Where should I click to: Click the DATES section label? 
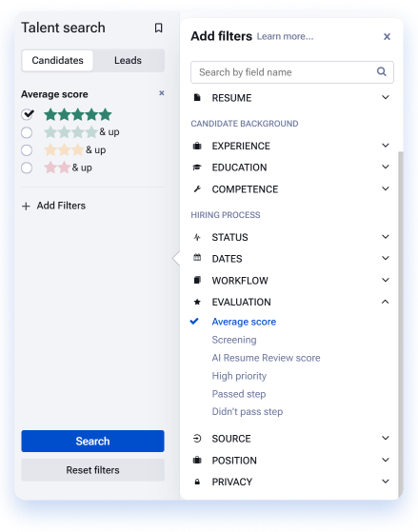pyautogui.click(x=227, y=259)
